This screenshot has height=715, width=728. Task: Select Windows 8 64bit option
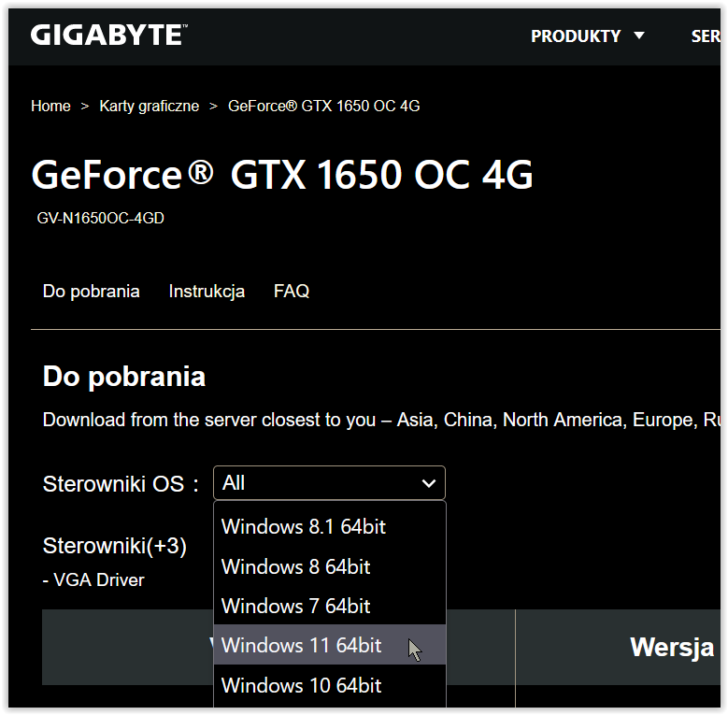330,567
